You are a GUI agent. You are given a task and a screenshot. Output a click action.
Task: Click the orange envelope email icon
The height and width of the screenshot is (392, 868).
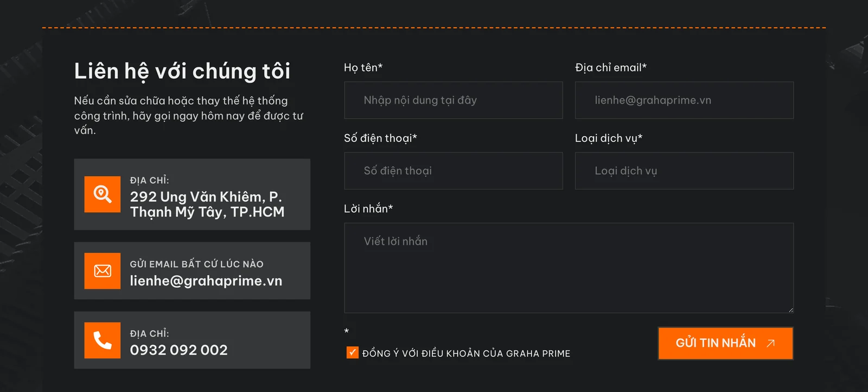103,271
